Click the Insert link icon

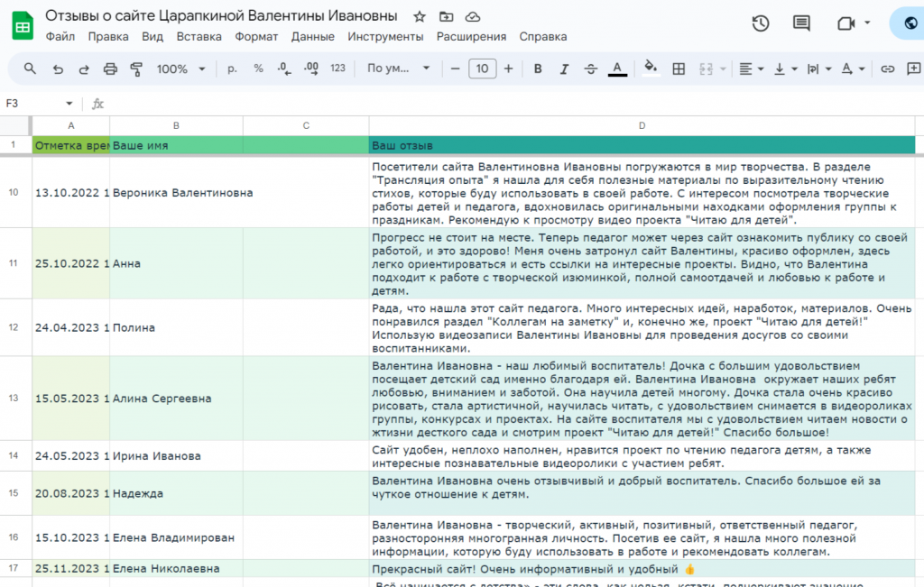click(888, 69)
